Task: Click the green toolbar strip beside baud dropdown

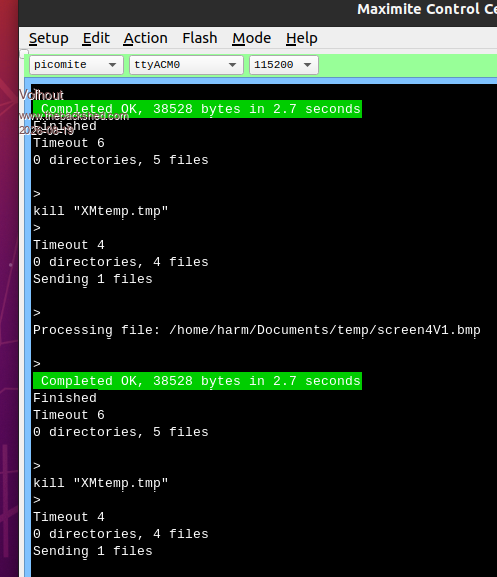Action: click(407, 65)
